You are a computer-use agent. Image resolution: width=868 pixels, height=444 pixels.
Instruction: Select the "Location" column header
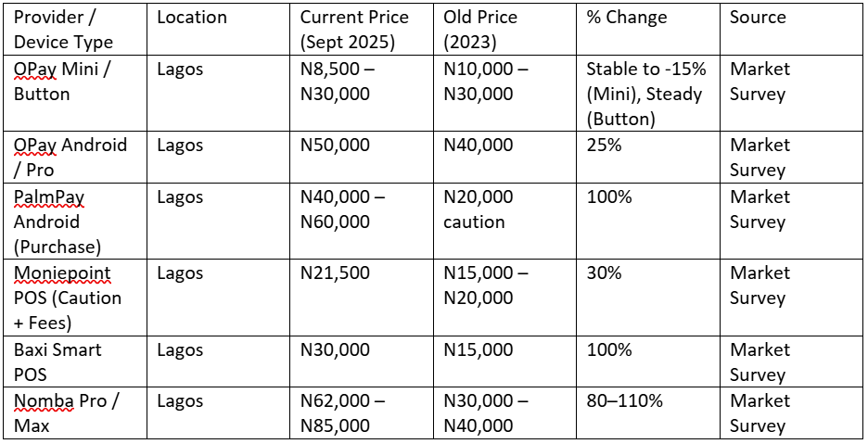tap(192, 18)
